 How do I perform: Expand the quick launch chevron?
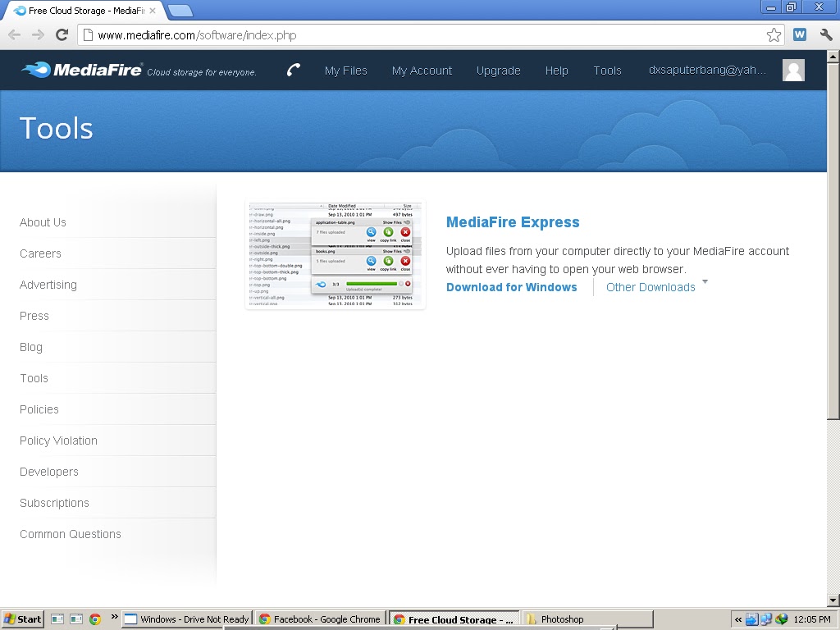114,617
